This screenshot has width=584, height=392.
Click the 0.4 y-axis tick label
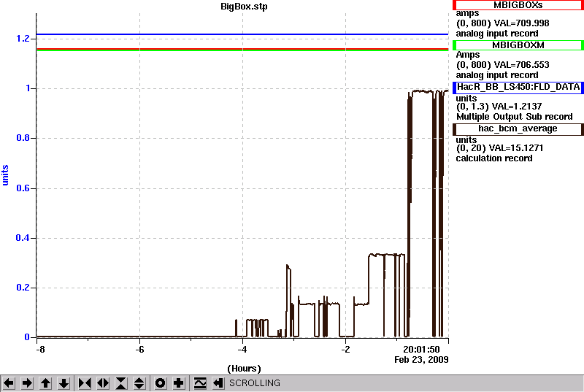point(23,238)
